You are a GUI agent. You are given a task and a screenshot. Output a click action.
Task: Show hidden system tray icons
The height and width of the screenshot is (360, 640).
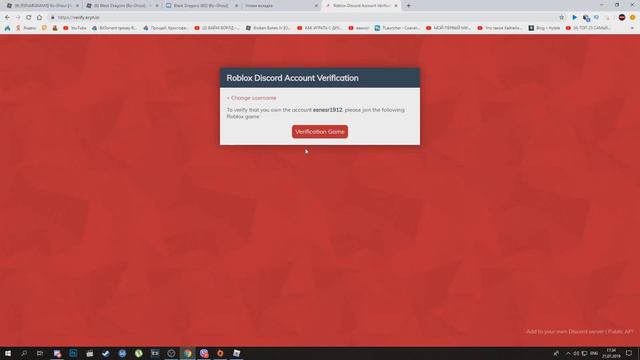(x=568, y=353)
